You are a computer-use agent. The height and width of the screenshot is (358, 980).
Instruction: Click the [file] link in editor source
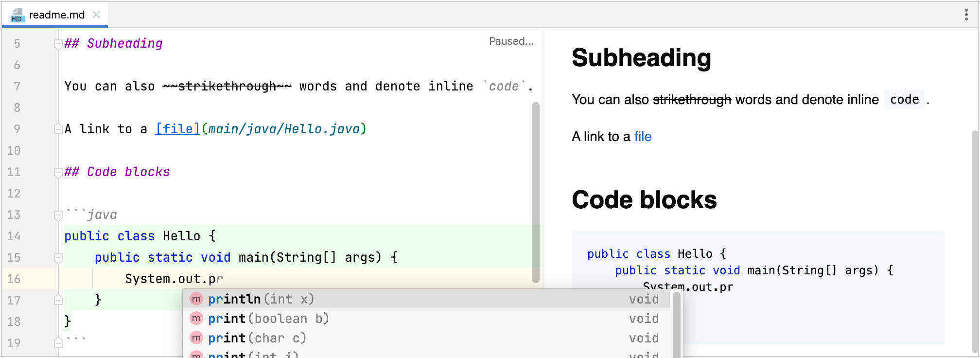point(177,129)
